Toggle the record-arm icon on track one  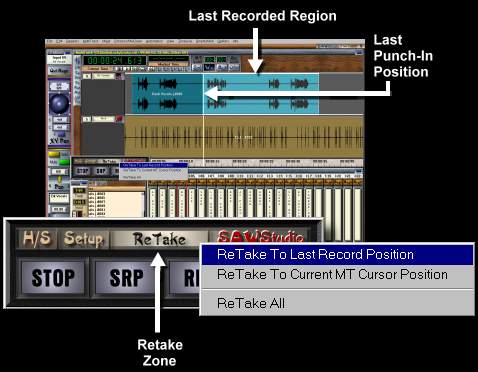tap(120, 76)
